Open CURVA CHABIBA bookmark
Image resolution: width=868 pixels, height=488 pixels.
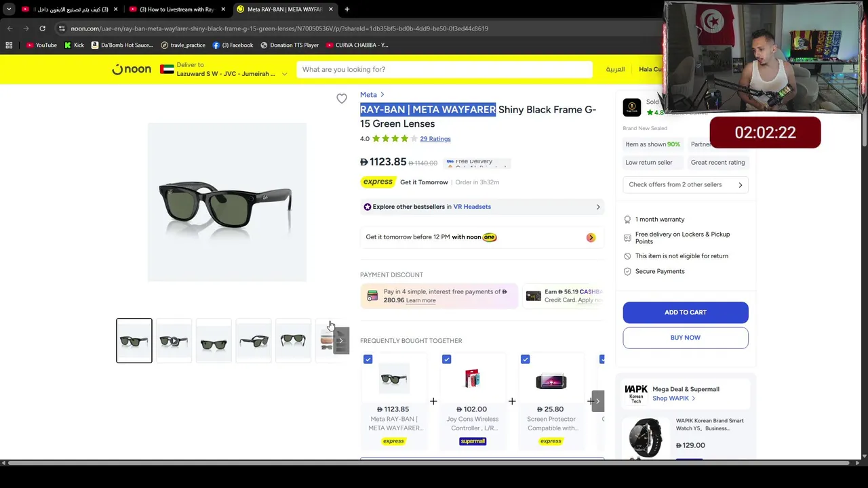[357, 45]
